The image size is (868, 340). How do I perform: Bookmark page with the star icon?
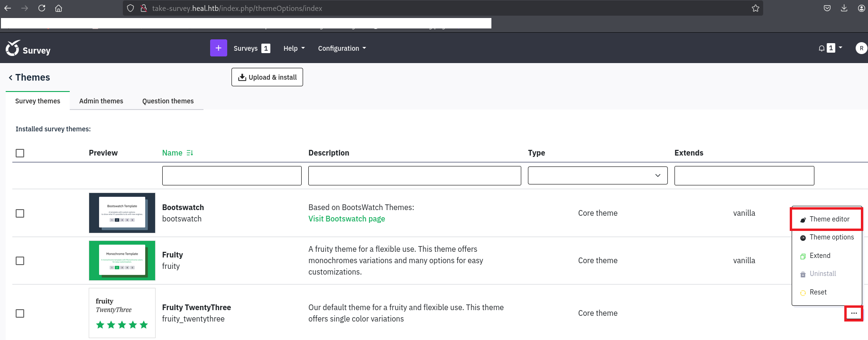(x=756, y=9)
